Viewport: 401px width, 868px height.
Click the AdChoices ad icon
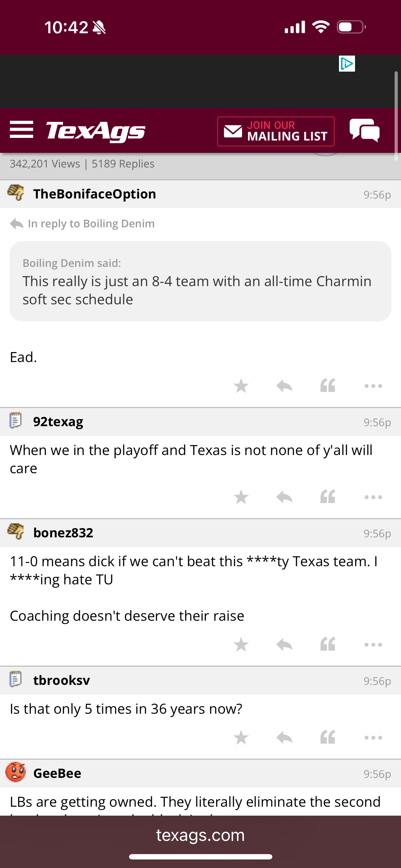pyautogui.click(x=347, y=64)
